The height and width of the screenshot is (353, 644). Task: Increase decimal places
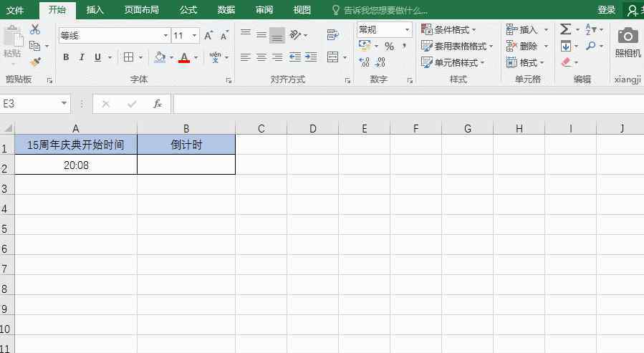pyautogui.click(x=365, y=62)
